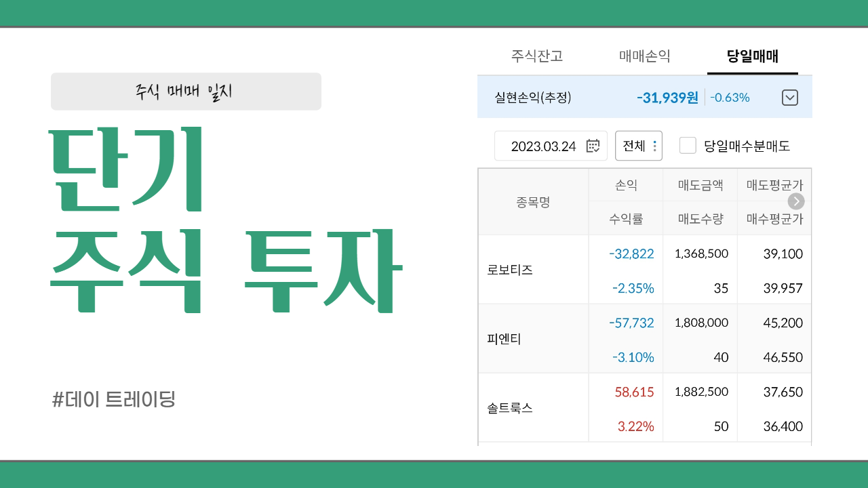Click the -31,939원 realized loss total
The image size is (868, 488).
coord(667,98)
